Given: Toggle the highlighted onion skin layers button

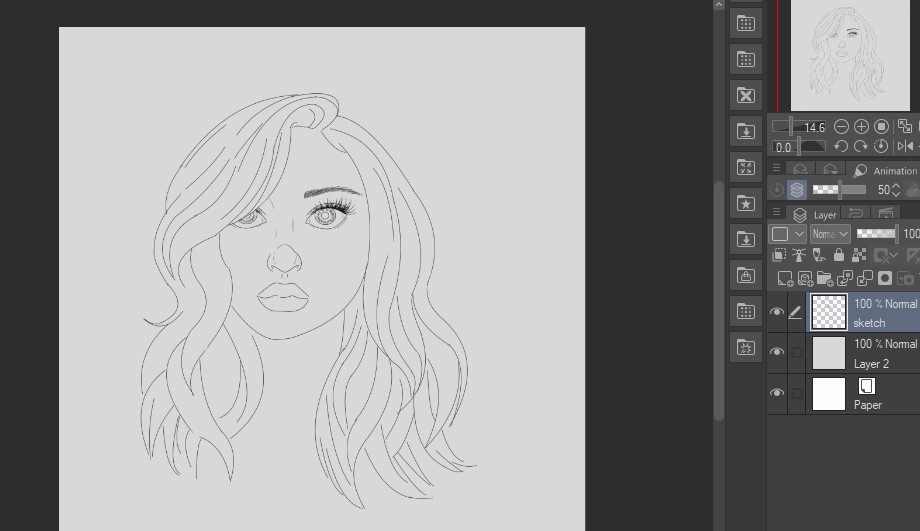Looking at the screenshot, I should 797,190.
